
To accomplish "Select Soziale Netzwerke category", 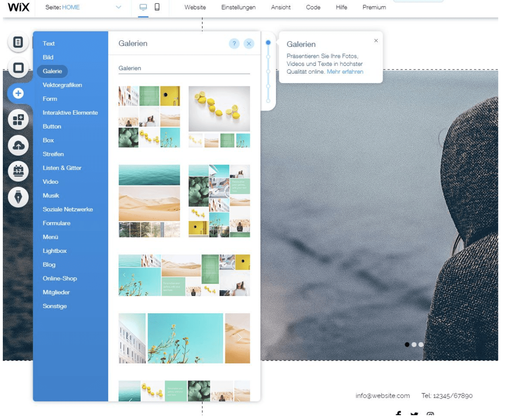I will pyautogui.click(x=68, y=209).
